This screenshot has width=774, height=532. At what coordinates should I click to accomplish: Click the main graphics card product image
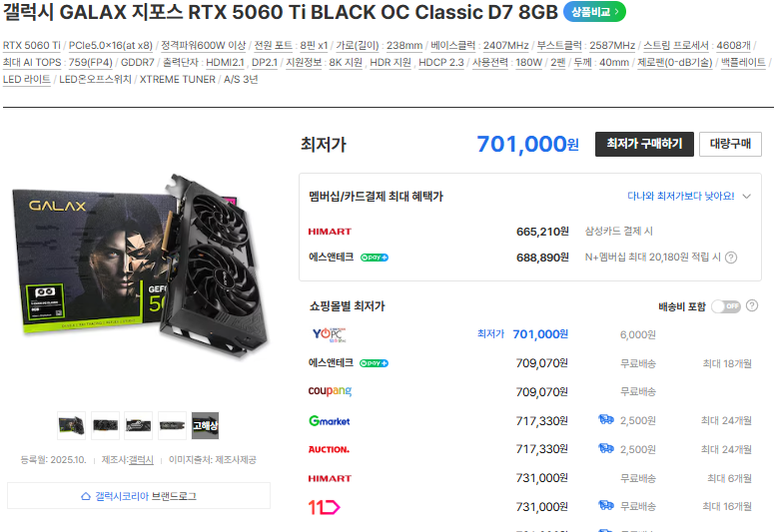click(141, 265)
